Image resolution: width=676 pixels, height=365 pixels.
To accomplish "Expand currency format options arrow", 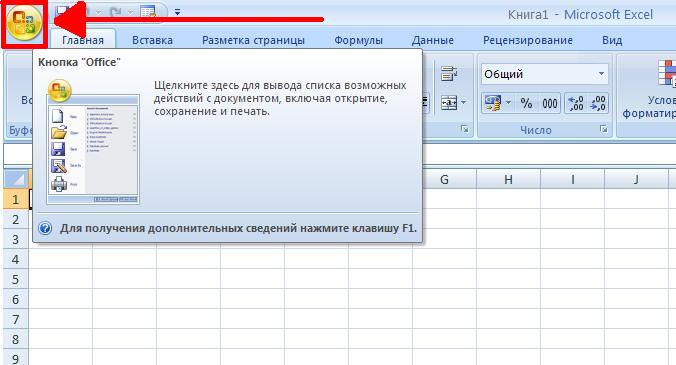I will (x=508, y=103).
